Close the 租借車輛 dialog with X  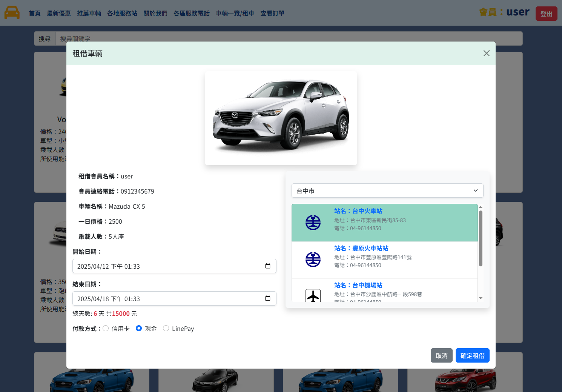(x=487, y=53)
